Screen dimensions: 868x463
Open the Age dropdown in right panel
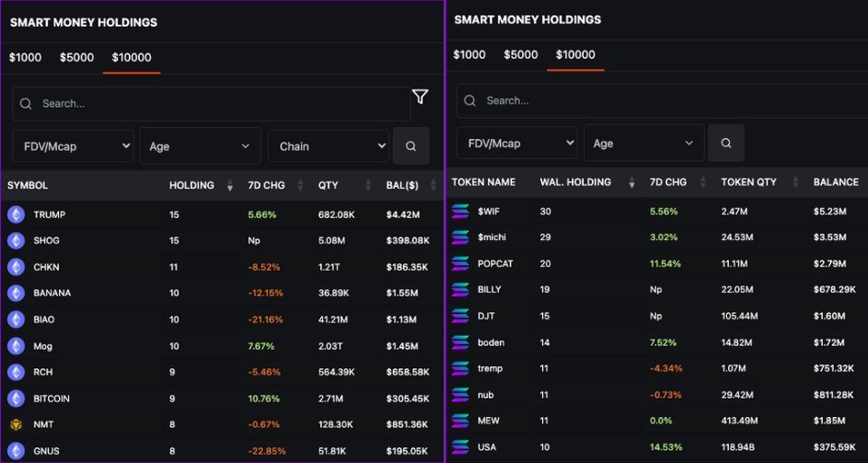[643, 143]
